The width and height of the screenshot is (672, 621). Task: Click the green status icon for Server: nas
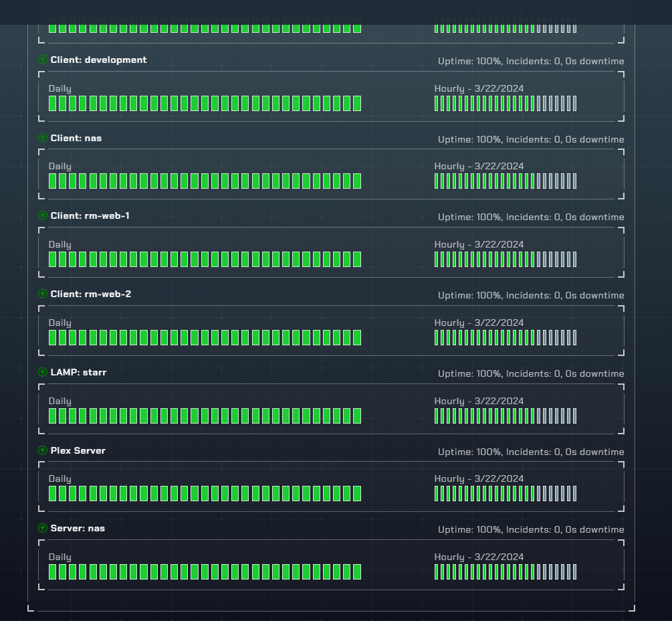point(43,528)
